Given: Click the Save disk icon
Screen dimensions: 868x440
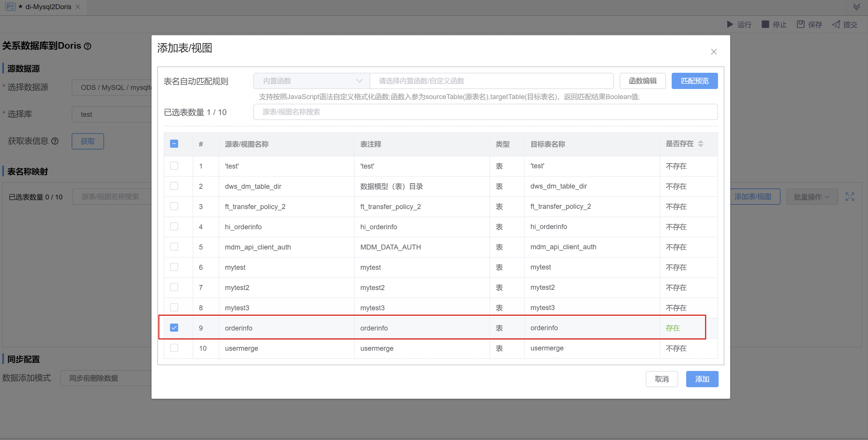Looking at the screenshot, I should click(x=800, y=24).
